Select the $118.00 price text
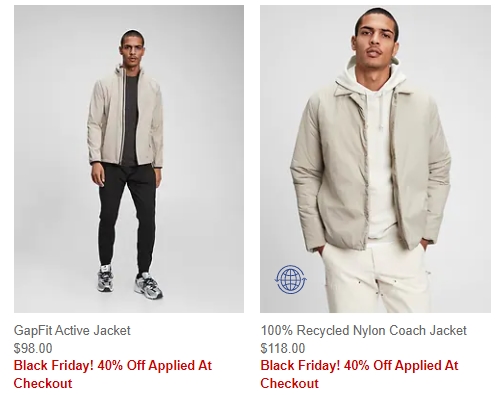This screenshot has width=499, height=395. [283, 348]
